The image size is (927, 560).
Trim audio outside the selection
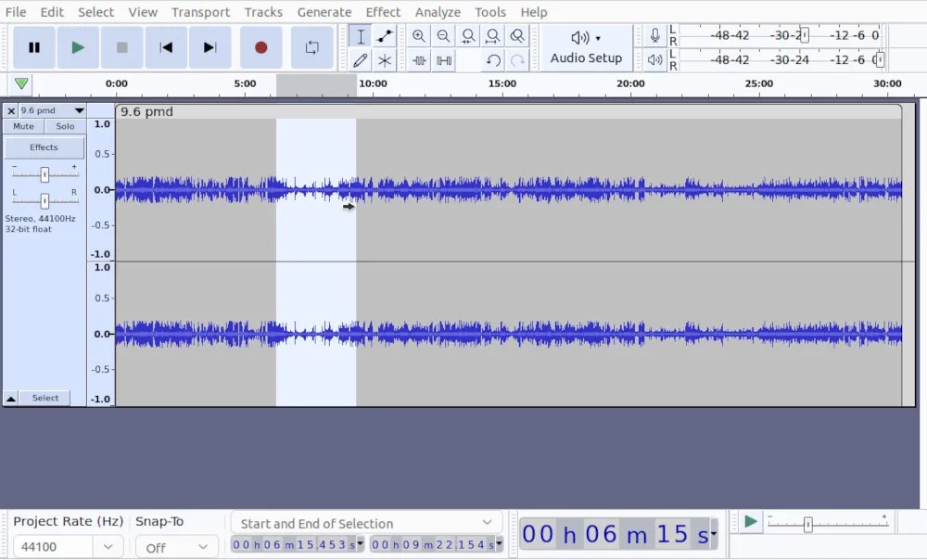click(419, 60)
